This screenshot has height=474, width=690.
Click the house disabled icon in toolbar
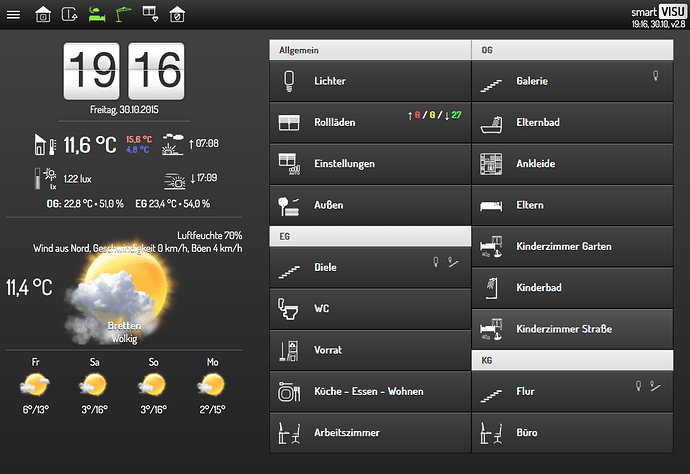click(x=177, y=15)
